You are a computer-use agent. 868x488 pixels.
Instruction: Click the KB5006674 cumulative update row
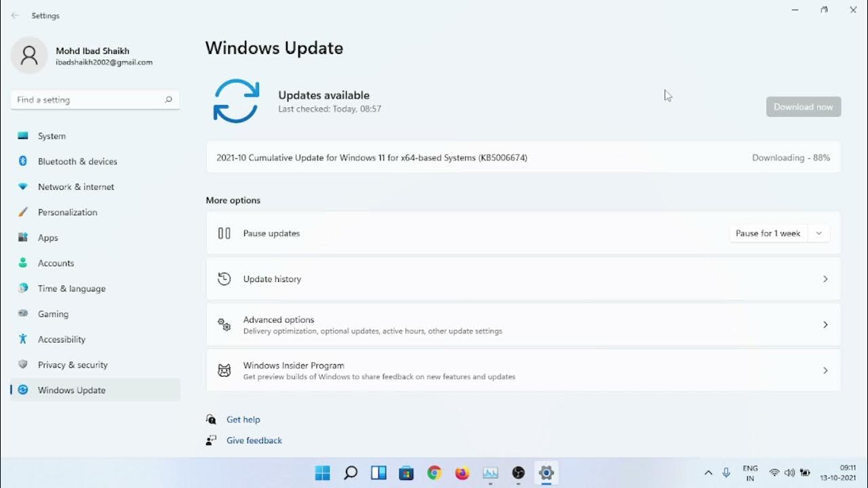[x=524, y=157]
